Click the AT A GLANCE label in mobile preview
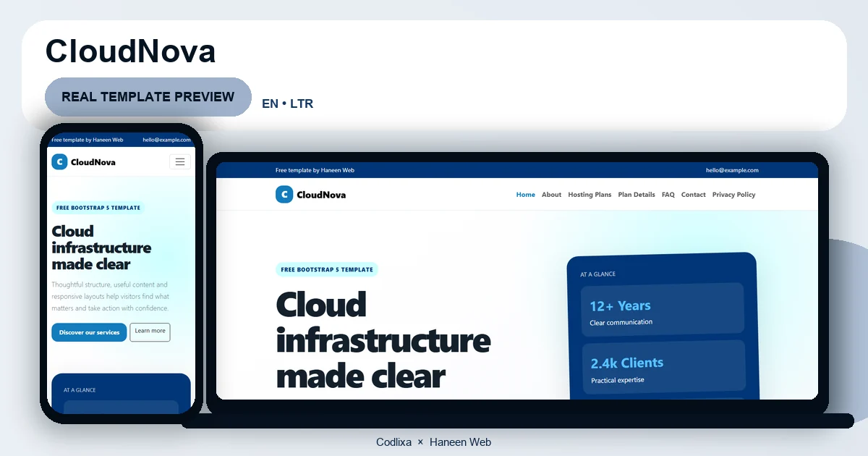Image resolution: width=868 pixels, height=456 pixels. [x=80, y=390]
